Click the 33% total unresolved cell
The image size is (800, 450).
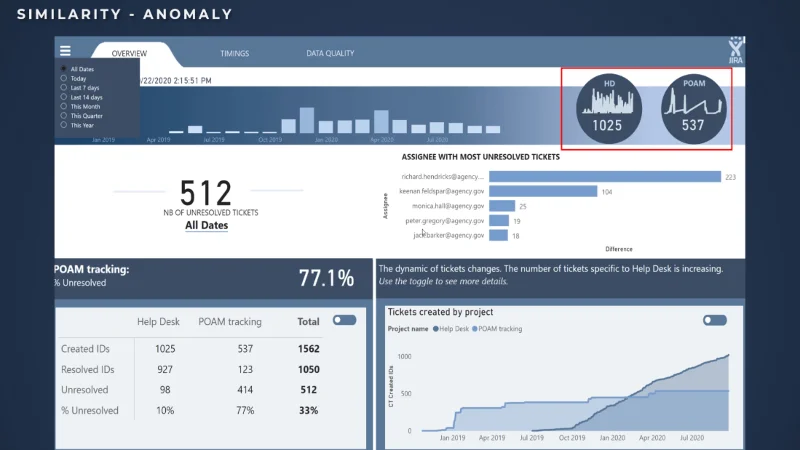pyautogui.click(x=308, y=410)
